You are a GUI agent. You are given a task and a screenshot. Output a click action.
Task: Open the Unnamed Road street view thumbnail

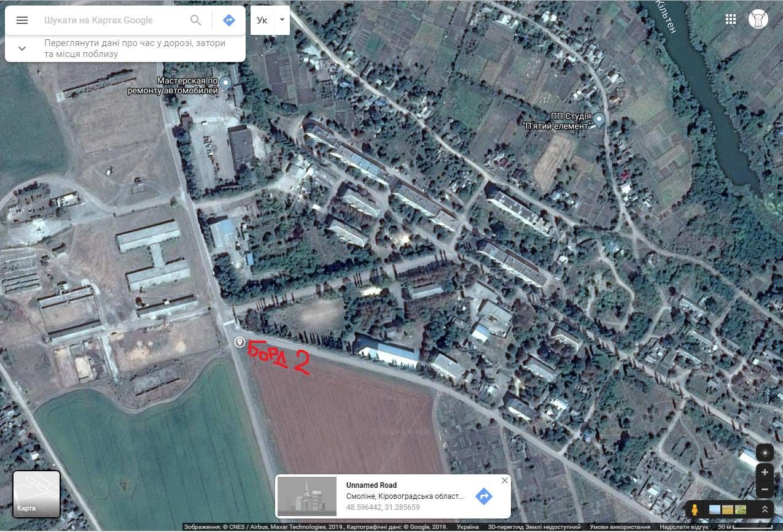(307, 496)
